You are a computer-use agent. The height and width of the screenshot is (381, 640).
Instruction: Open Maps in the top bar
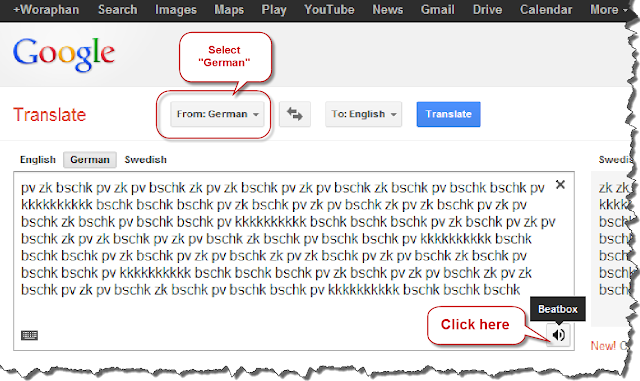click(x=229, y=9)
